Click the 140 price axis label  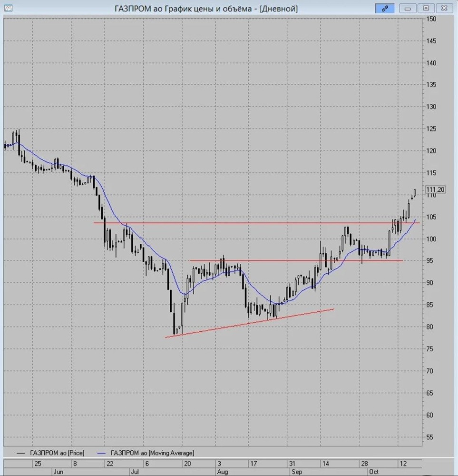pos(431,63)
